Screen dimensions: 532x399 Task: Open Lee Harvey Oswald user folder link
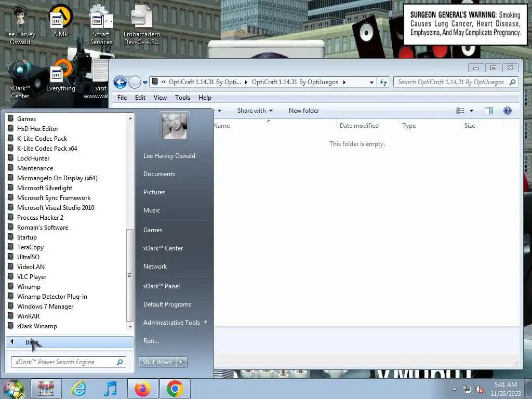[169, 156]
